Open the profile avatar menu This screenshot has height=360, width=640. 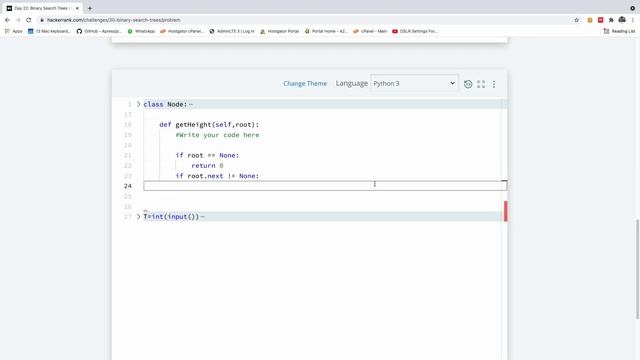[x=622, y=20]
